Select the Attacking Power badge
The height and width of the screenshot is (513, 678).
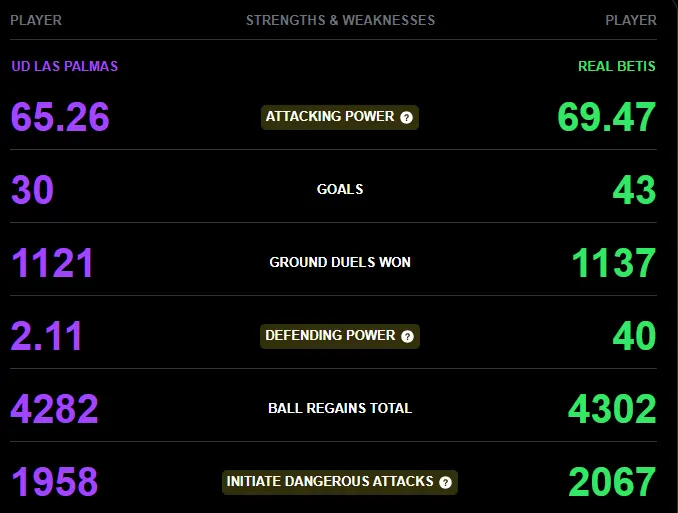(340, 117)
